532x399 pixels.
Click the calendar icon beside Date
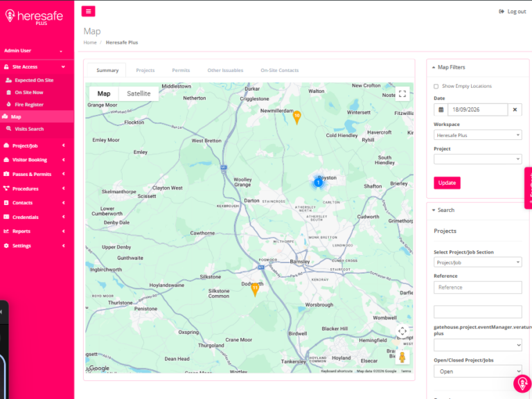[441, 109]
